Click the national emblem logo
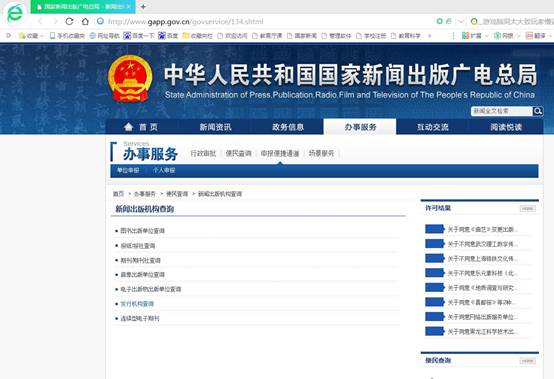This screenshot has height=379, width=554. [130, 78]
